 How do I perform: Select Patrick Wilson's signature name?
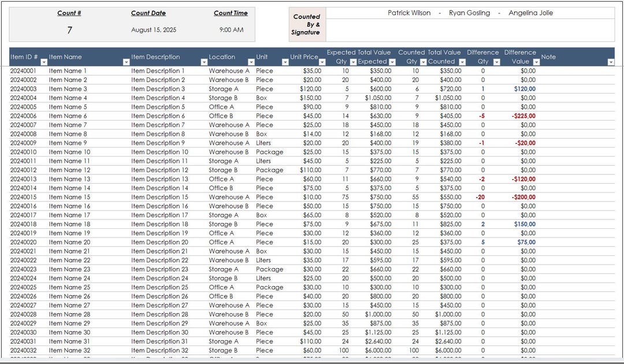point(410,13)
